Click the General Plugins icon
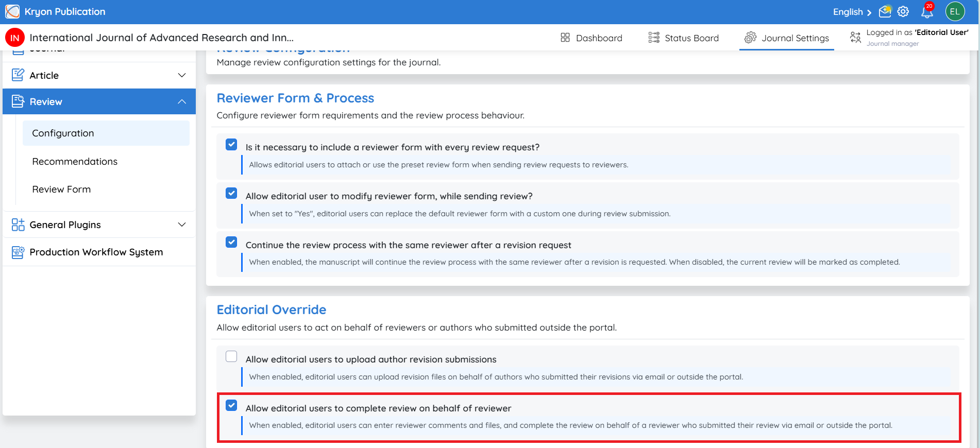 [x=18, y=225]
